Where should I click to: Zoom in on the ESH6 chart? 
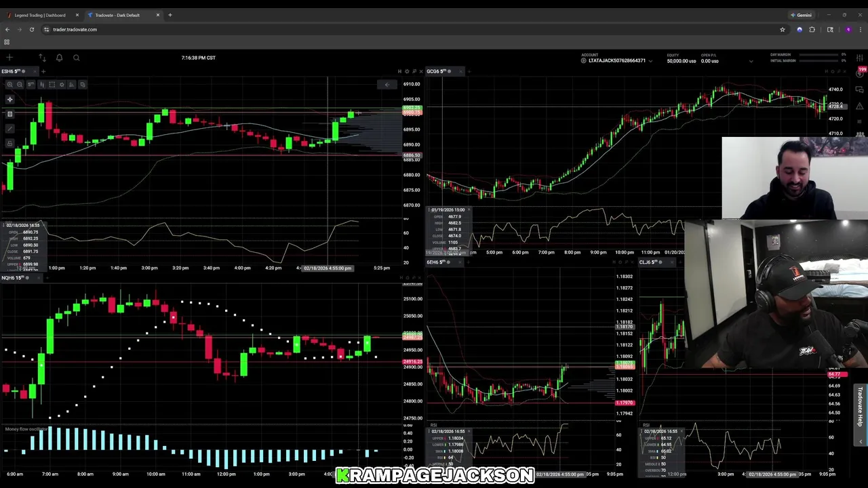[x=10, y=84]
